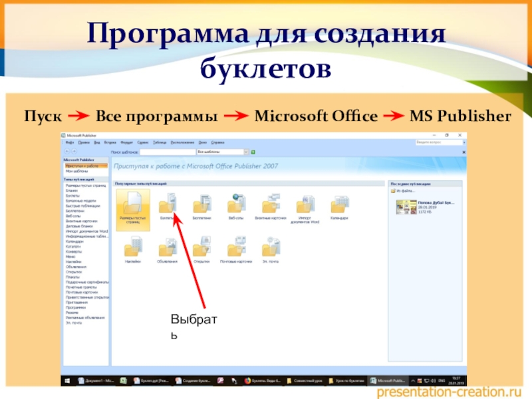Select Приглашения in the sidebar list

[x=76, y=303]
